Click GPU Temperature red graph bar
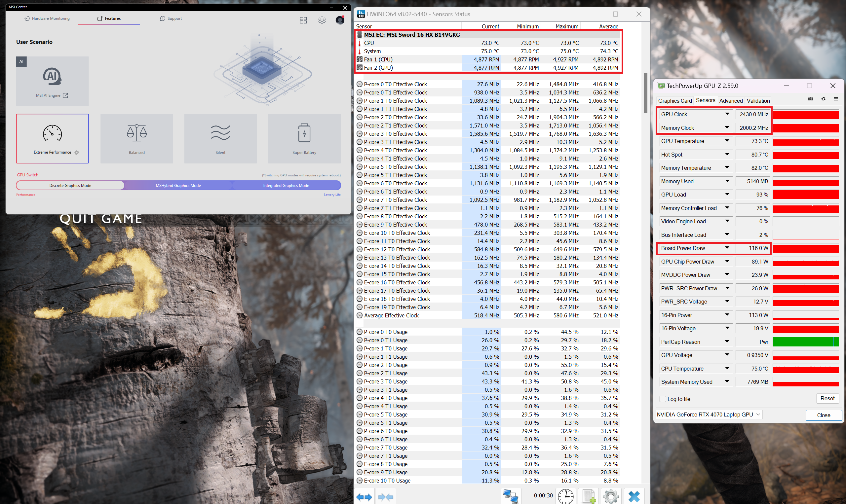846x504 pixels. coord(806,141)
